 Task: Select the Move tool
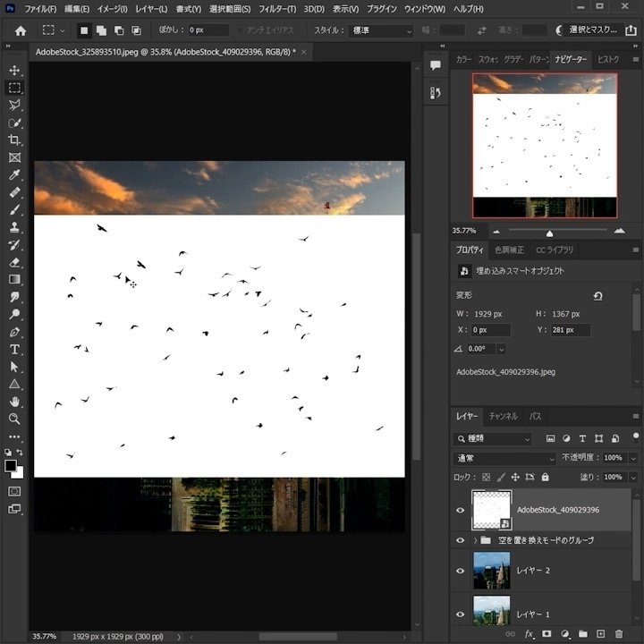click(15, 71)
